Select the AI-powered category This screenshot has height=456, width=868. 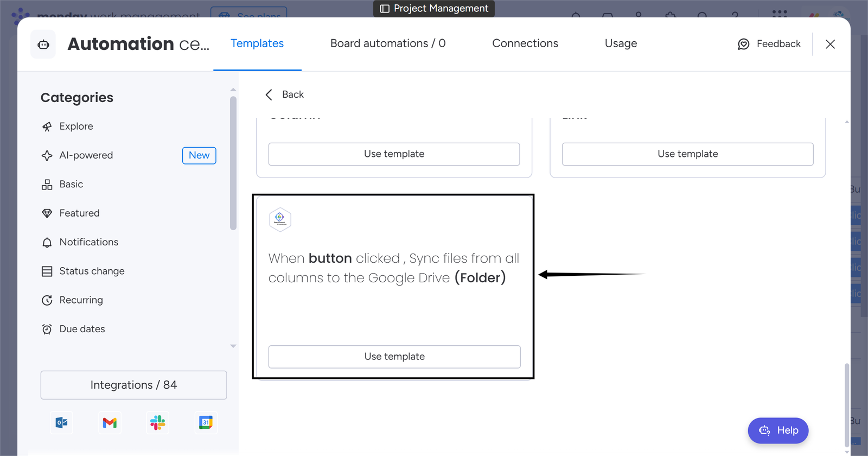[x=86, y=155]
